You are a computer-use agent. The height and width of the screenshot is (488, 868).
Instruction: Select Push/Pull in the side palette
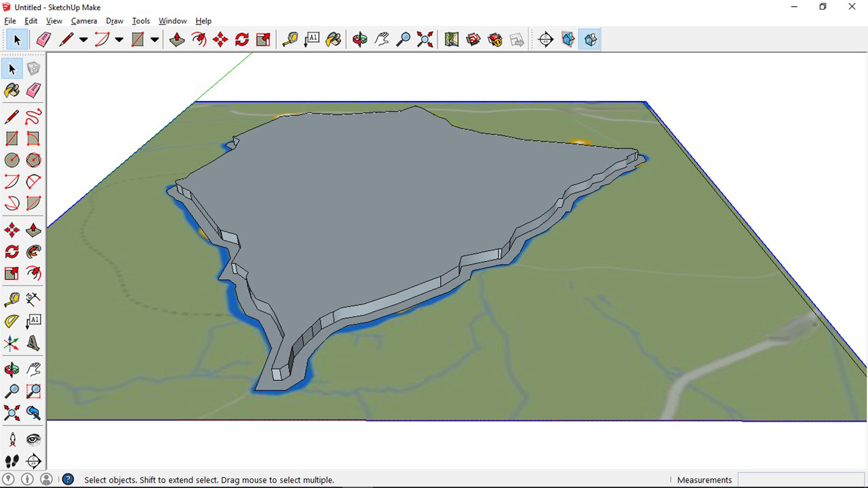(x=33, y=230)
